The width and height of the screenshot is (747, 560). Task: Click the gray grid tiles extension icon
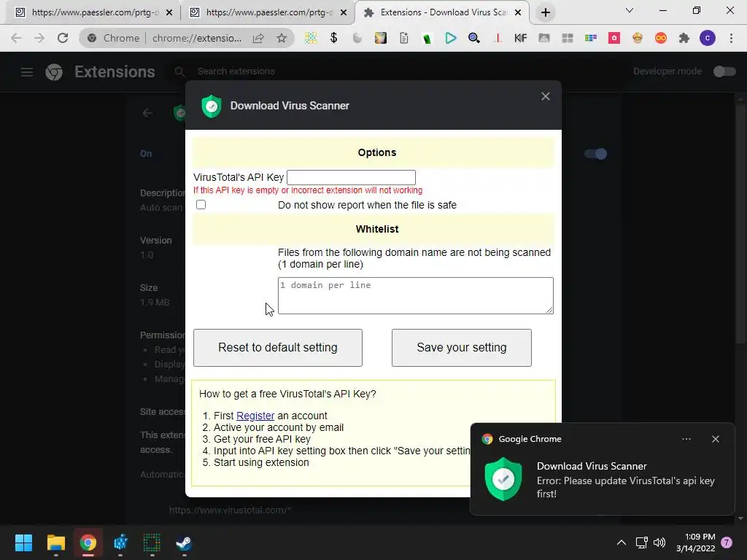(x=568, y=38)
